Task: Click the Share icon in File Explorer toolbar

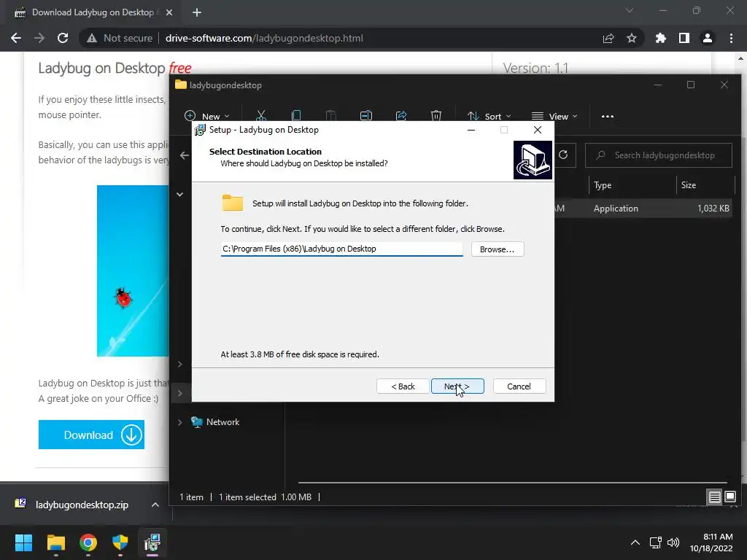Action: (x=401, y=116)
